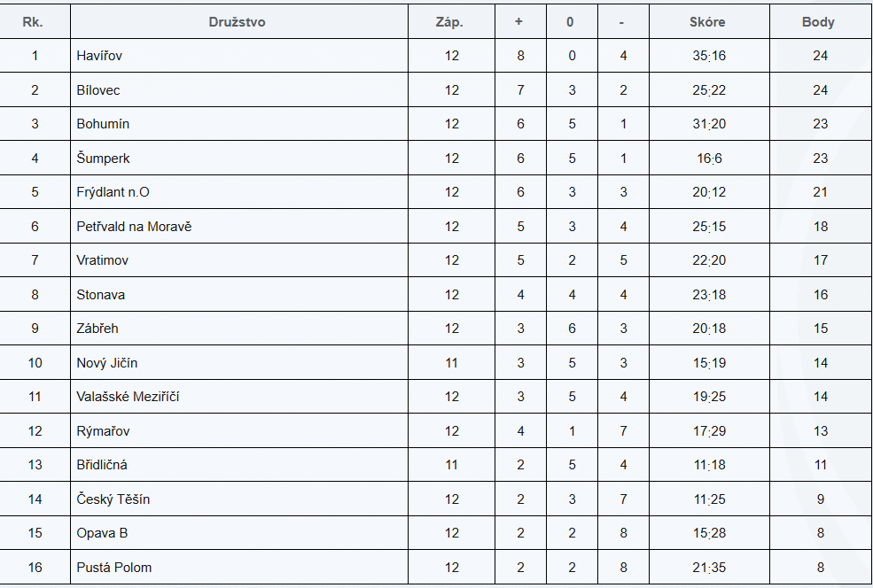Click Šumperk's score cell 16:6
873x588 pixels.
click(x=709, y=159)
